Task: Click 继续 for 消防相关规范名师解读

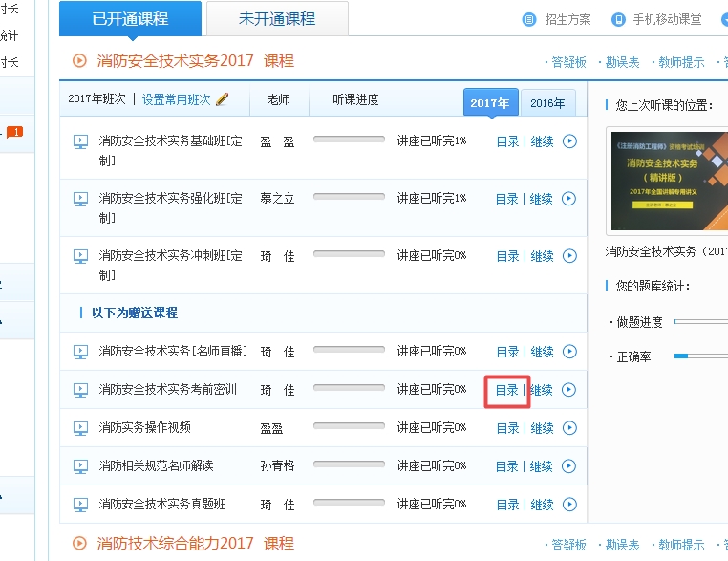Action: pyautogui.click(x=542, y=466)
